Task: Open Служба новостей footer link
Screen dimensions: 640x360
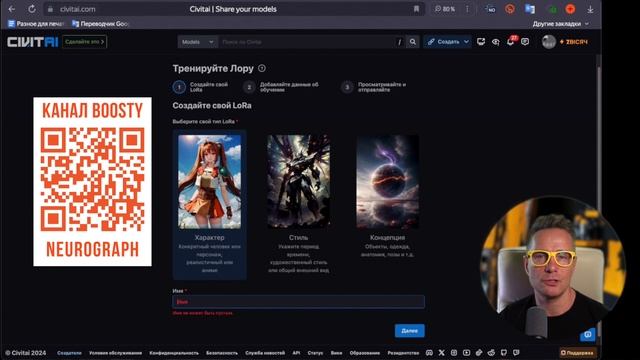Action: [265, 353]
